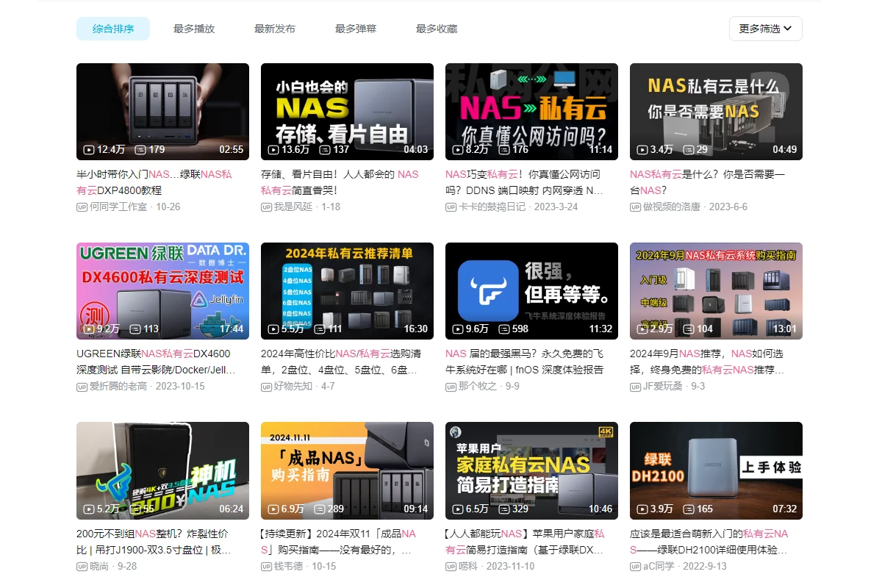The image size is (882, 588).
Task: Visit uploader 钱韦德's profile
Action: [x=289, y=566]
